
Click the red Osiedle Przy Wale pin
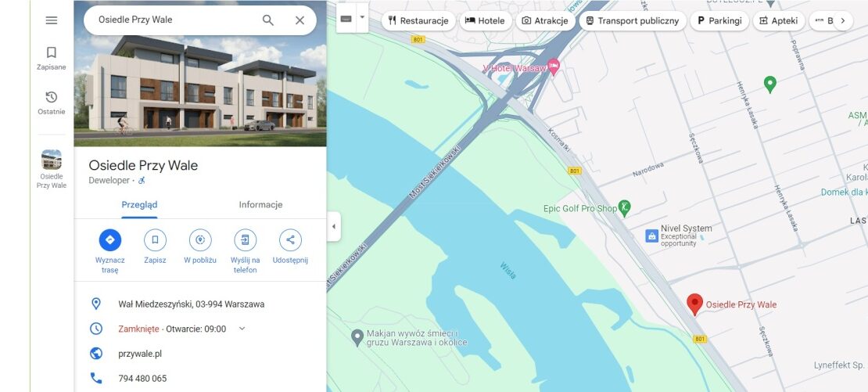[694, 304]
